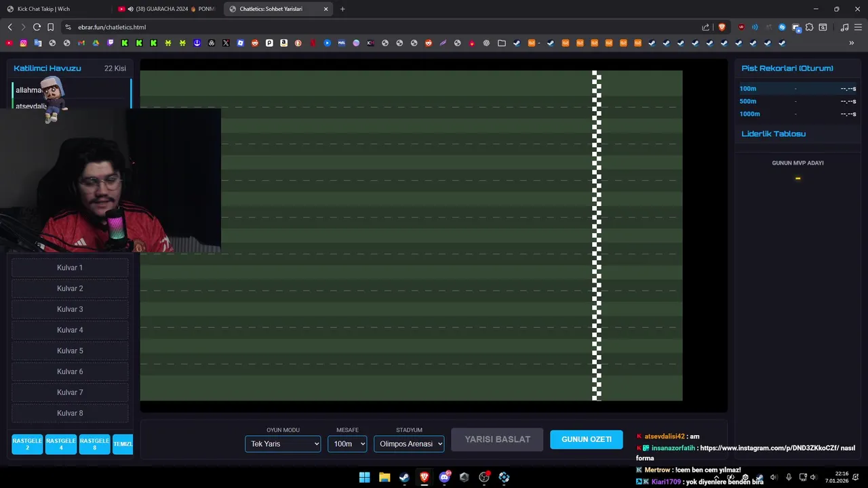Open the Shazam extension icon
This screenshot has width=868, height=488.
point(782,27)
